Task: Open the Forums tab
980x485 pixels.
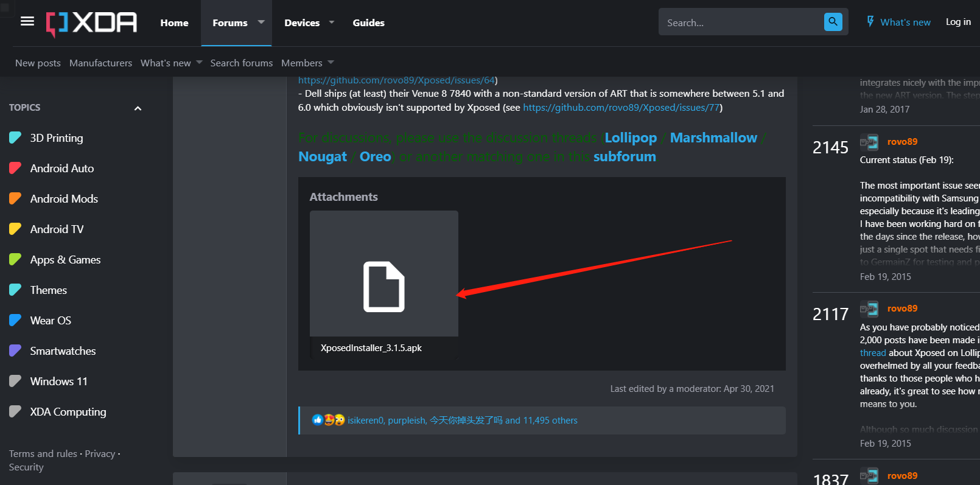Action: [230, 23]
